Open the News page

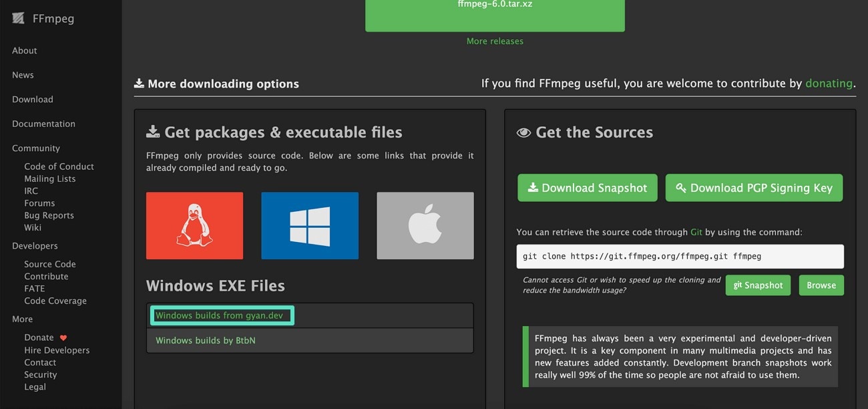click(23, 75)
